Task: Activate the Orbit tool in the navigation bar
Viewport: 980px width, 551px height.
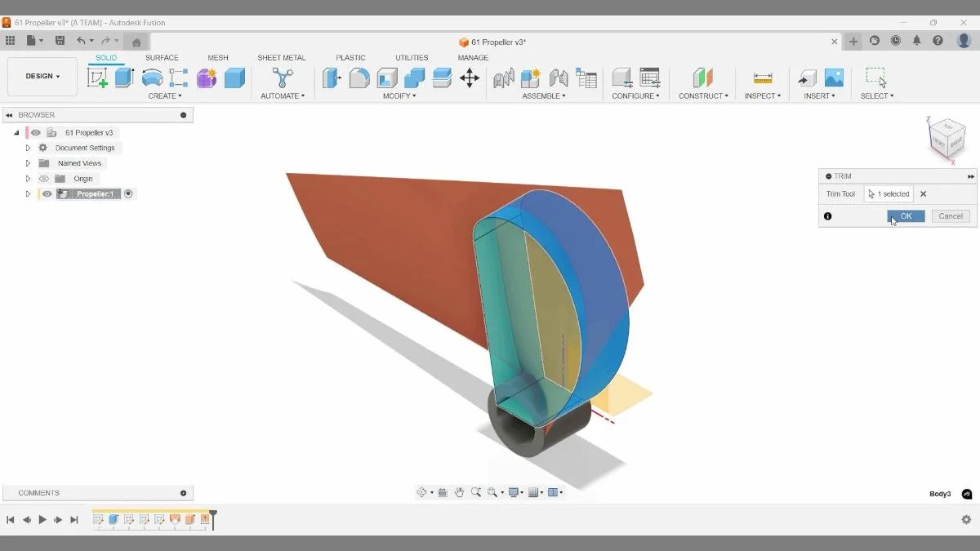Action: (423, 492)
